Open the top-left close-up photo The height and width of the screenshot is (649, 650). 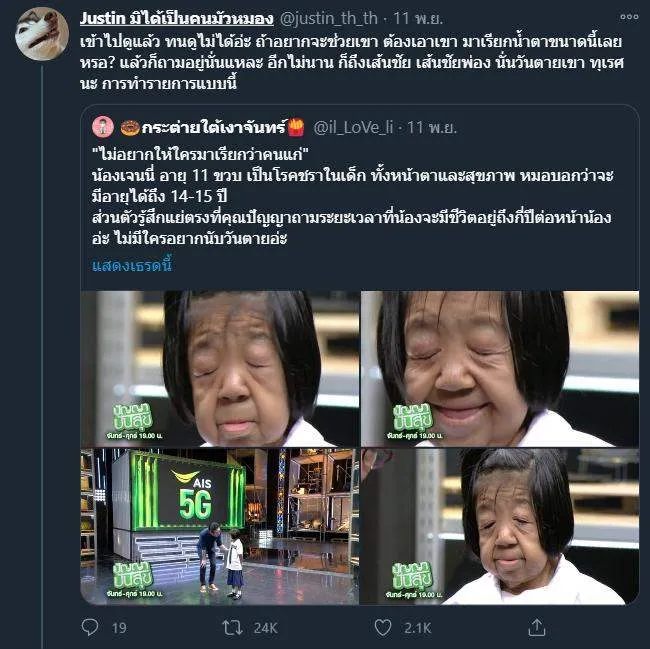pyautogui.click(x=220, y=368)
